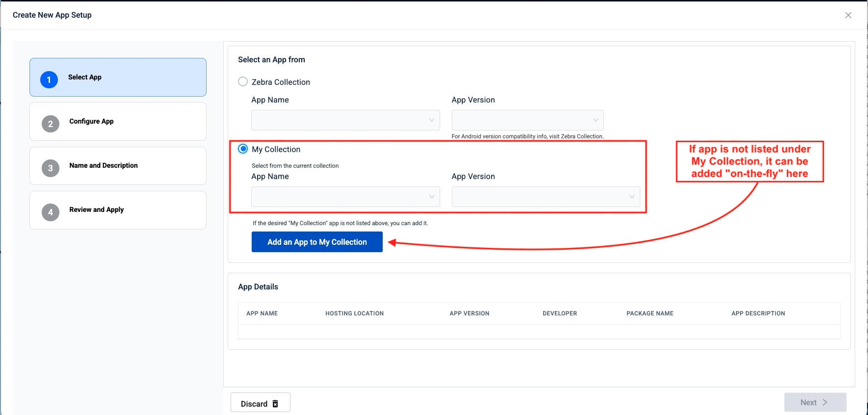Click the step 3 number circle
This screenshot has width=868, height=415.
tap(51, 168)
